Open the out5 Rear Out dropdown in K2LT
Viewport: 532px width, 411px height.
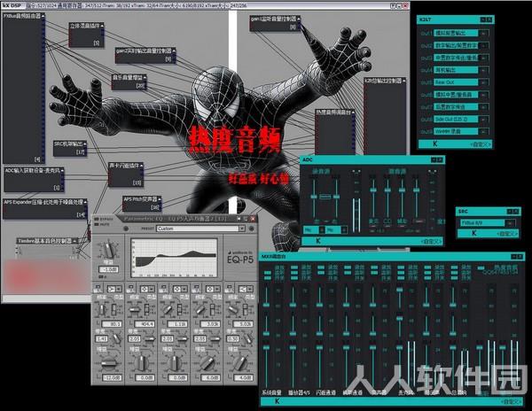[461, 82]
